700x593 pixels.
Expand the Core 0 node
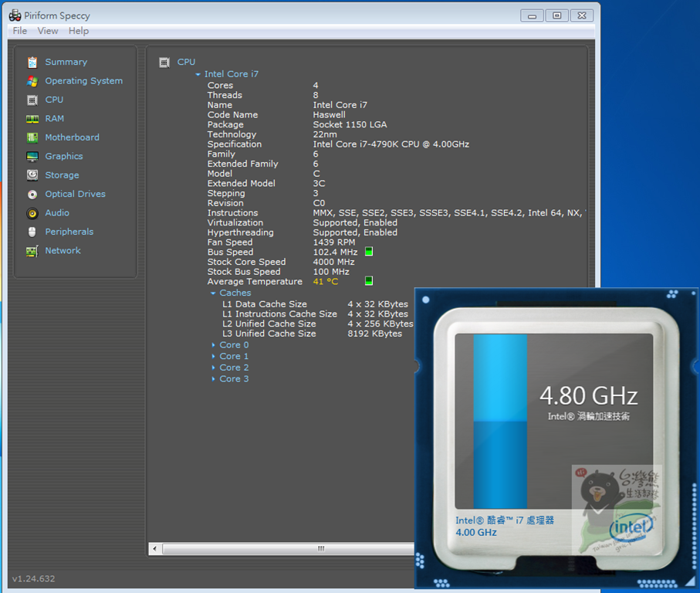pyautogui.click(x=213, y=345)
